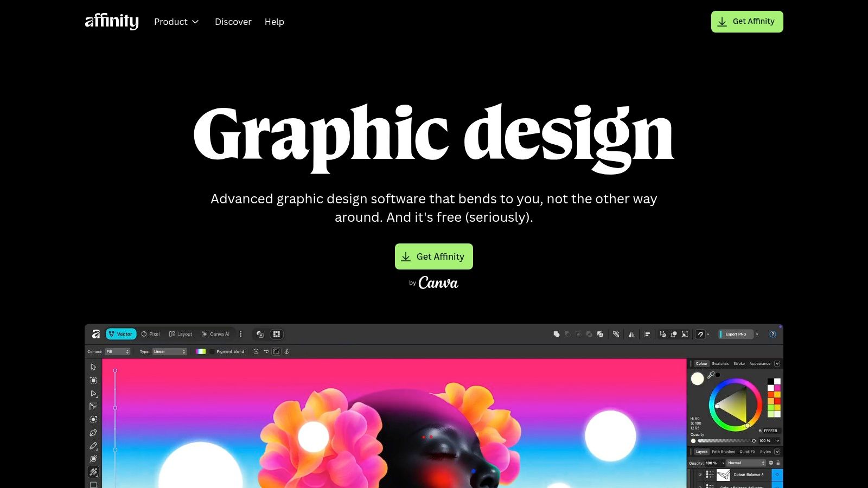Toggle visibility of the Colour Balance layer
This screenshot has height=488, width=868.
[776, 474]
